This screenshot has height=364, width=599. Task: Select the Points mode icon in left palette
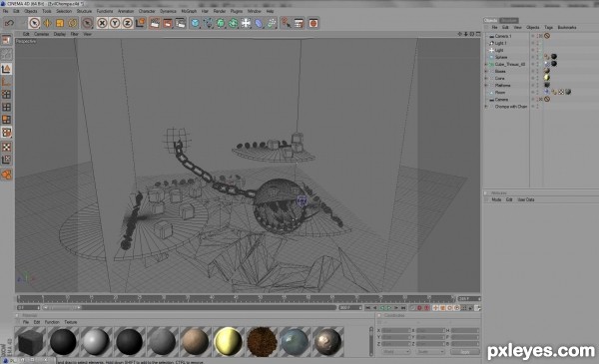click(x=6, y=95)
